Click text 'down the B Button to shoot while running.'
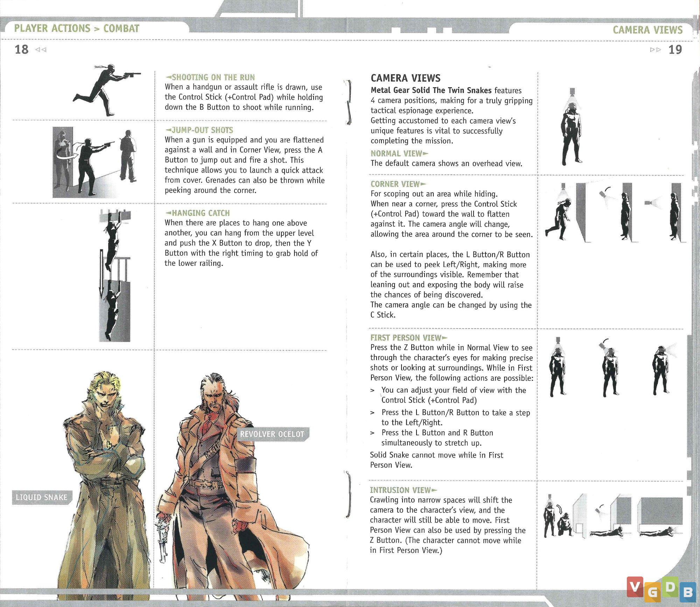700x607 pixels. (x=239, y=107)
